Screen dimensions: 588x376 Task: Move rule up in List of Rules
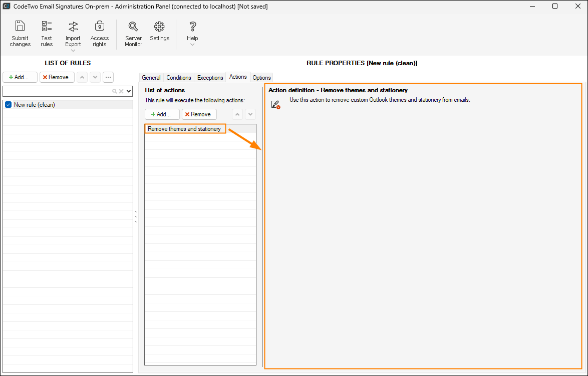pos(82,77)
